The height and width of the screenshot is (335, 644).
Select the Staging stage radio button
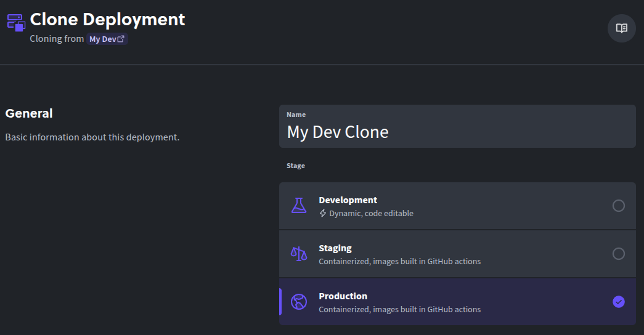619,254
